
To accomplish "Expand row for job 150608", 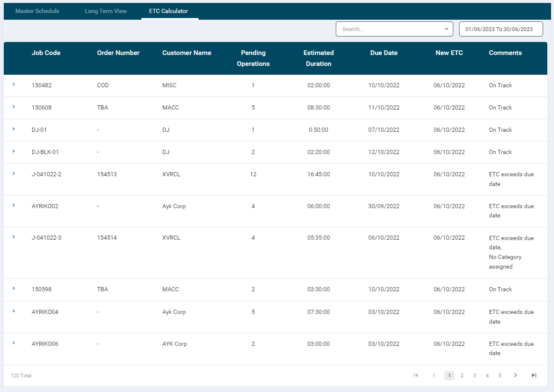I will coord(14,107).
